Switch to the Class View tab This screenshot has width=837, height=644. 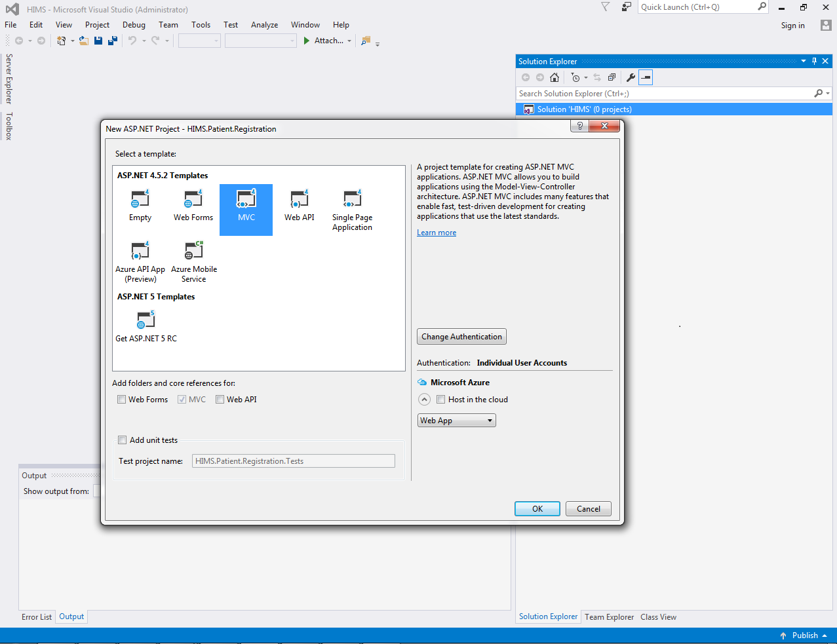pyautogui.click(x=658, y=617)
